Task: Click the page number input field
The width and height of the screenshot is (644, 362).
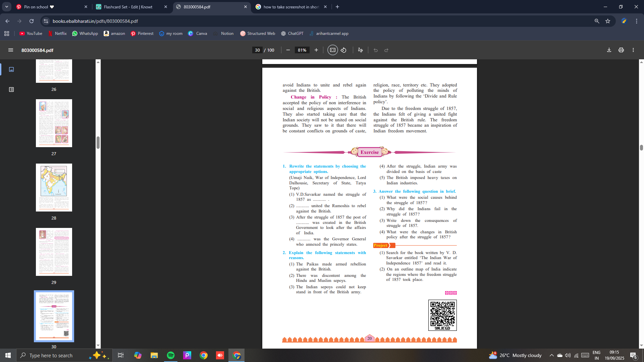Action: [x=257, y=50]
